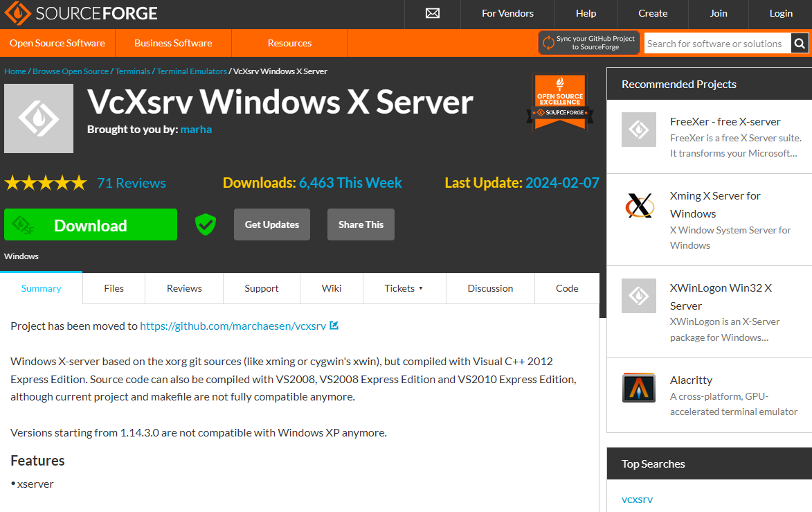Click the external link icon after GitHub URL
The height and width of the screenshot is (512, 812).
[334, 326]
